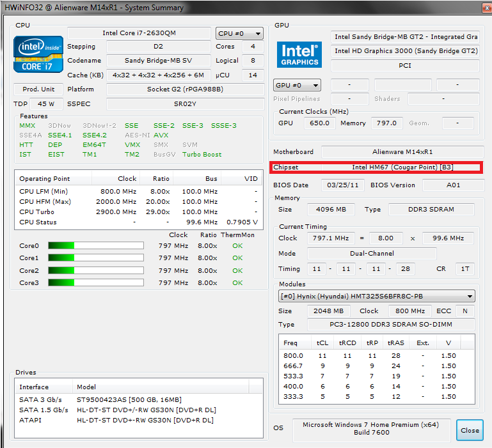Click the module size field 2048 MB
Image resolution: width=492 pixels, height=448 pixels.
(329, 311)
